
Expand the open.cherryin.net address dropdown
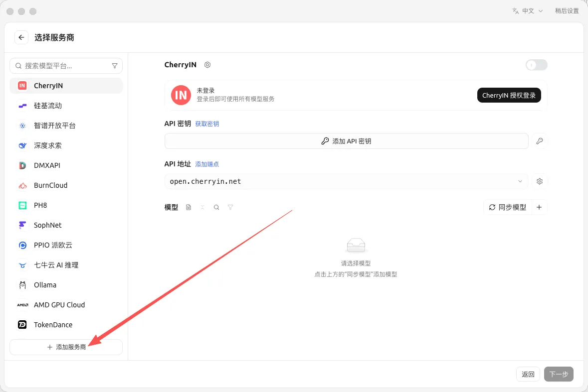[520, 182]
